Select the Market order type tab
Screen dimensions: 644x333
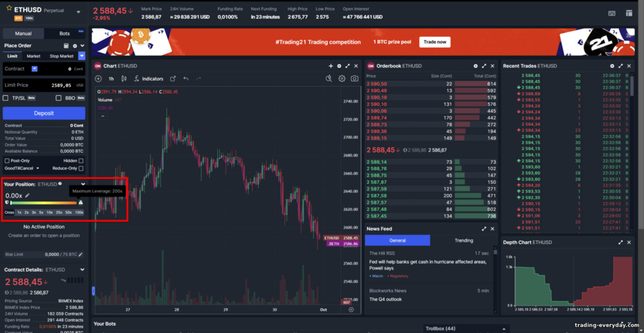click(x=34, y=56)
